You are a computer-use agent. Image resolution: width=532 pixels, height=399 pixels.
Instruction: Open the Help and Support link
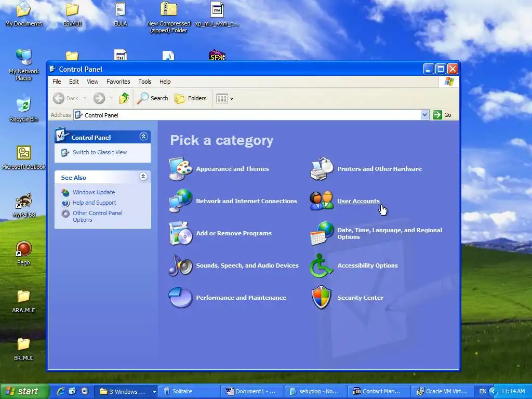pyautogui.click(x=95, y=203)
